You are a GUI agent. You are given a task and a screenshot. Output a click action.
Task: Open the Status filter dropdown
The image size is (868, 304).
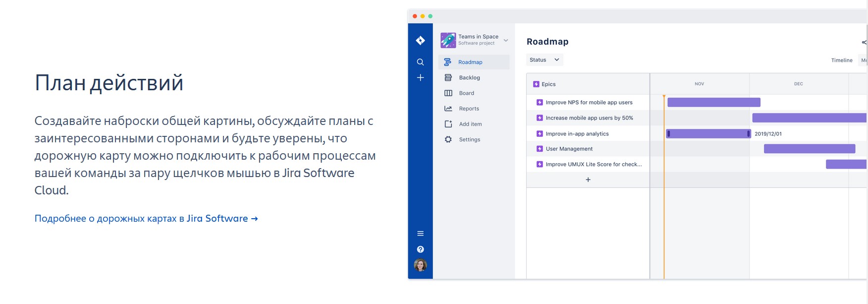[x=544, y=60]
